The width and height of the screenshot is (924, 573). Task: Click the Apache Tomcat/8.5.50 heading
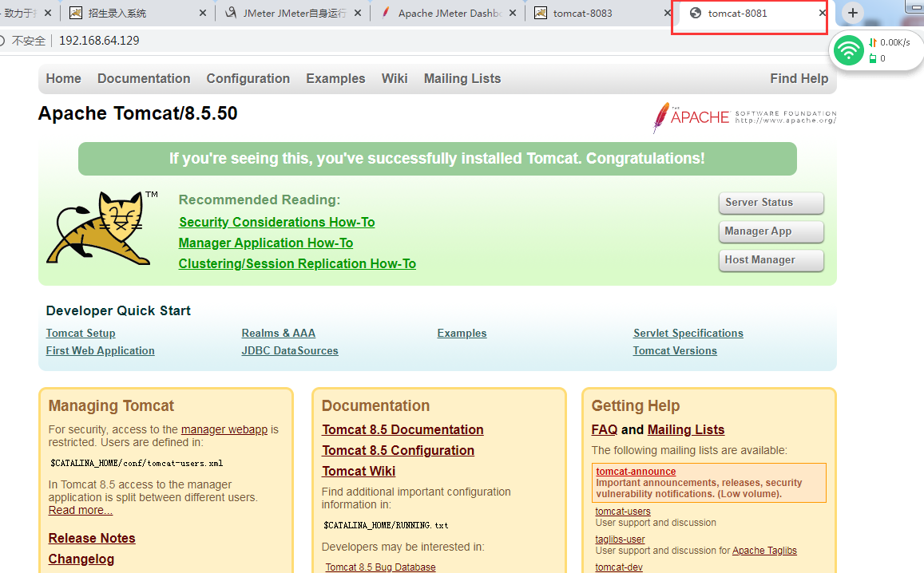pyautogui.click(x=138, y=113)
